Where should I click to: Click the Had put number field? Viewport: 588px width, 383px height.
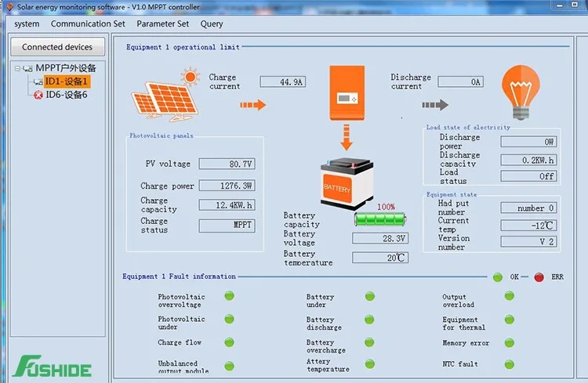[x=528, y=208]
